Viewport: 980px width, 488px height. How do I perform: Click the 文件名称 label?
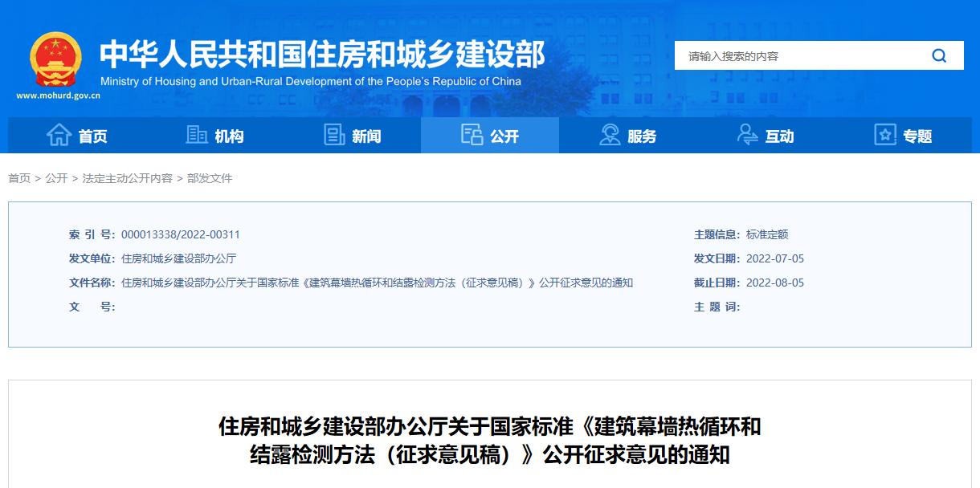coord(92,283)
